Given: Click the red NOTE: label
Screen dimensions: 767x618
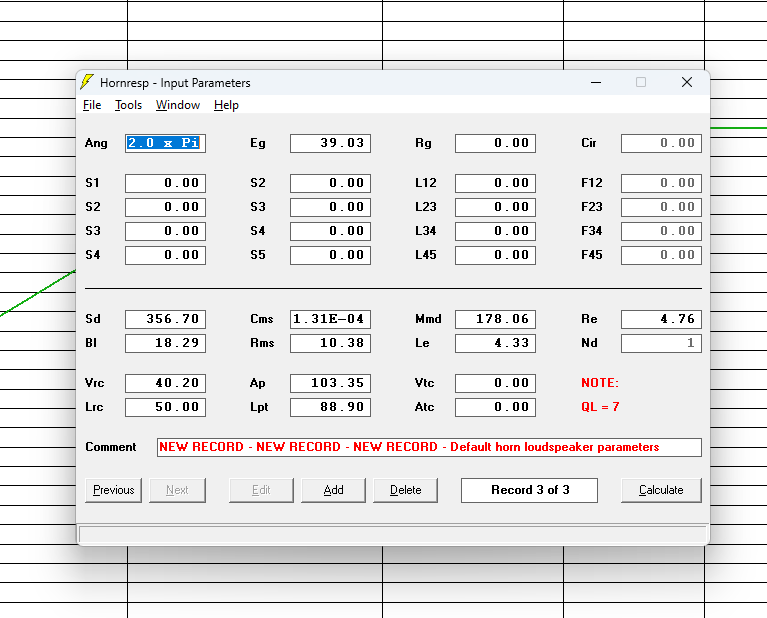Looking at the screenshot, I should pos(600,383).
